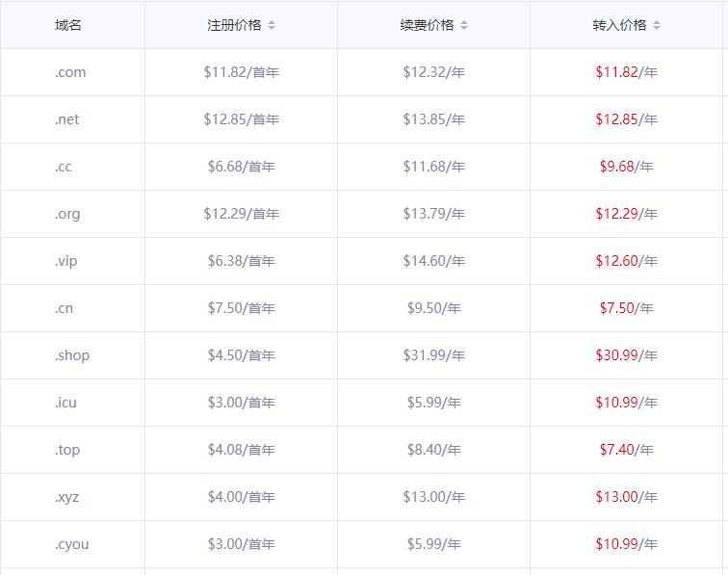The width and height of the screenshot is (728, 575).
Task: Click .cn transfer price $7.50/年
Action: click(x=626, y=308)
